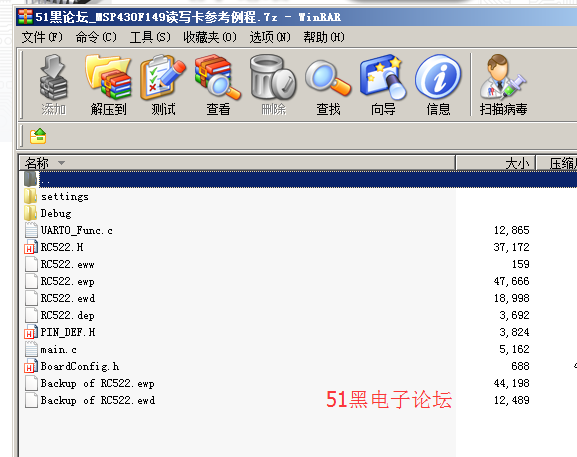The height and width of the screenshot is (457, 577).
Task: Open the 收藏夹(O) menu
Action: click(210, 37)
